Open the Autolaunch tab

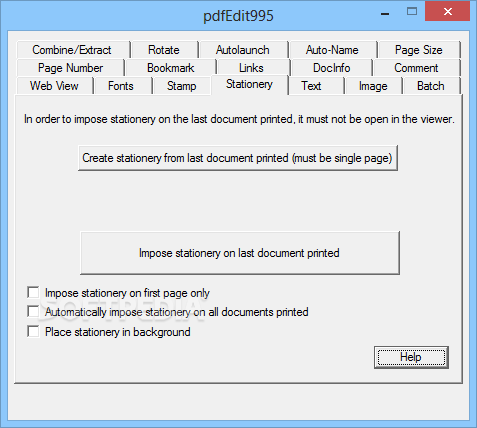[x=243, y=50]
